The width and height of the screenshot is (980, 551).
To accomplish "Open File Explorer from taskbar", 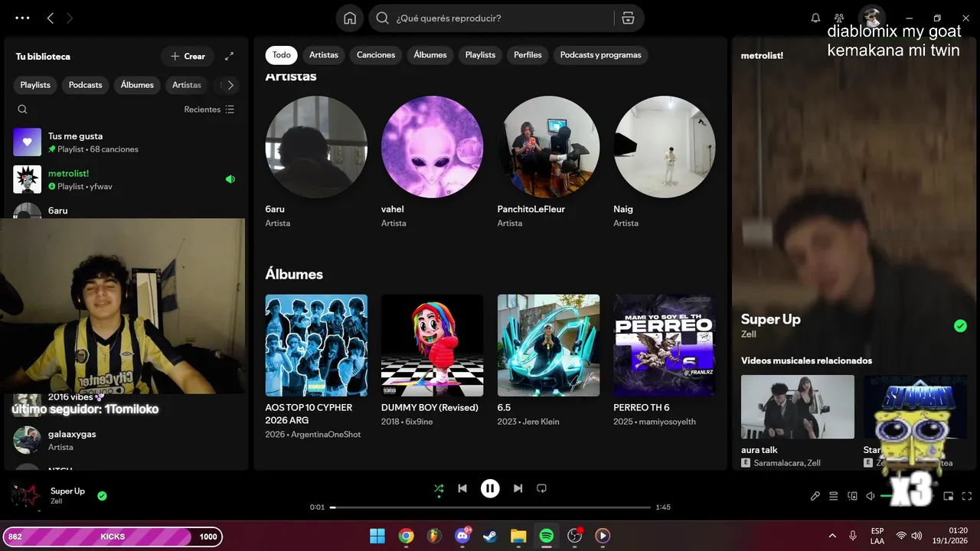I will click(518, 536).
